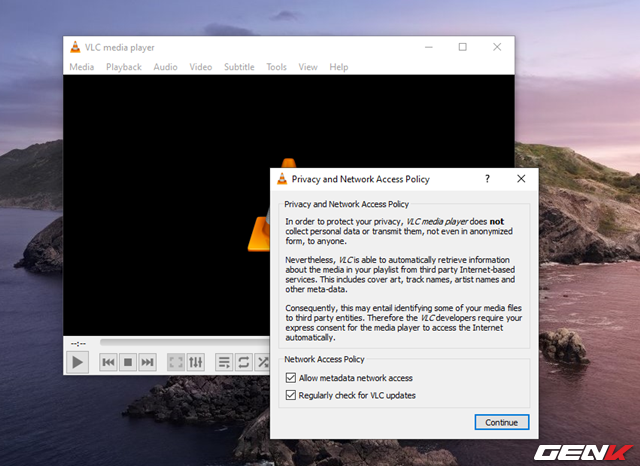Uncheck Regularly check for VLC updates

point(291,395)
